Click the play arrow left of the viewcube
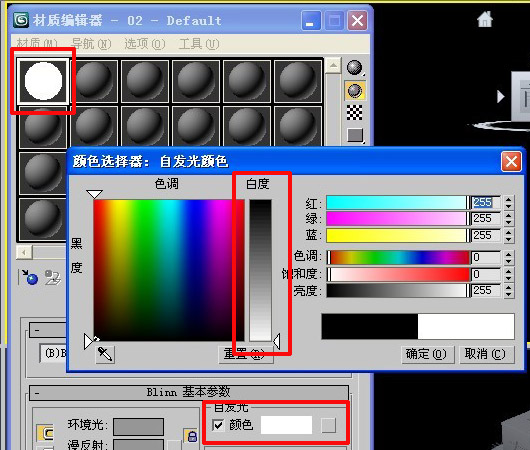 pyautogui.click(x=501, y=97)
